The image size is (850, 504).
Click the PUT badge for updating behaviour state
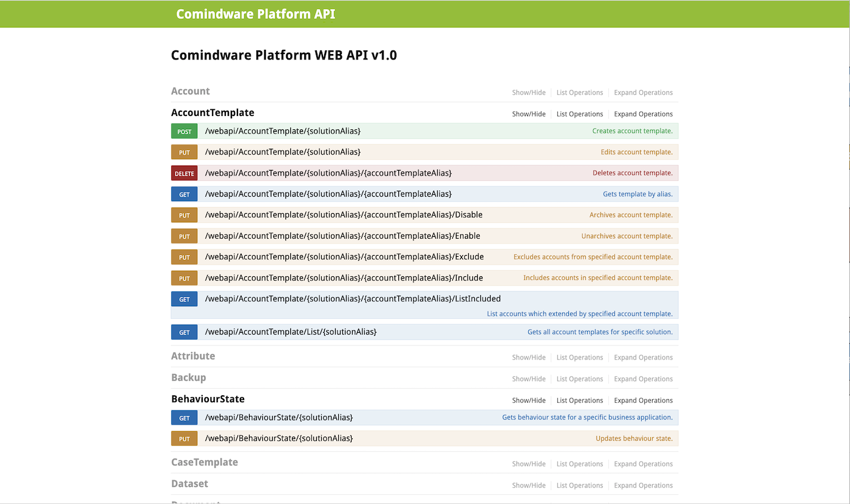coord(184,438)
